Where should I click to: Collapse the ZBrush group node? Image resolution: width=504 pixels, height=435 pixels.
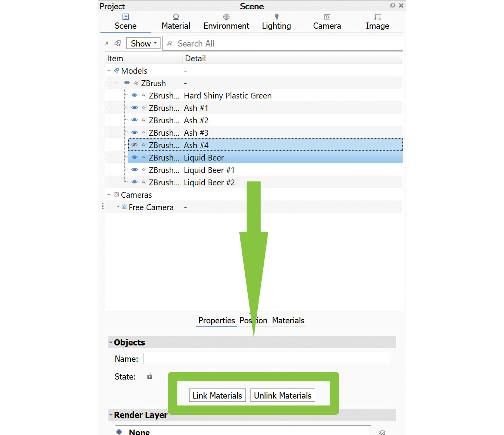point(117,83)
